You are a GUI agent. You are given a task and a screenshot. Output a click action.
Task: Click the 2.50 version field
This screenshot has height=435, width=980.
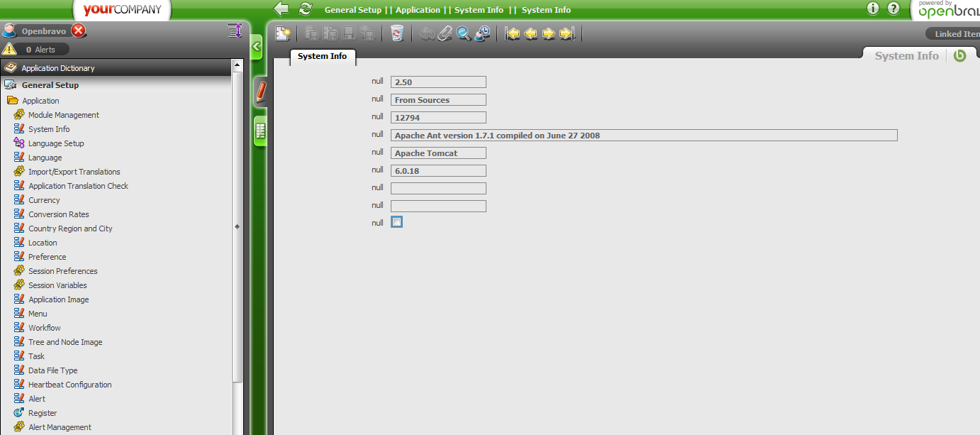pyautogui.click(x=438, y=82)
